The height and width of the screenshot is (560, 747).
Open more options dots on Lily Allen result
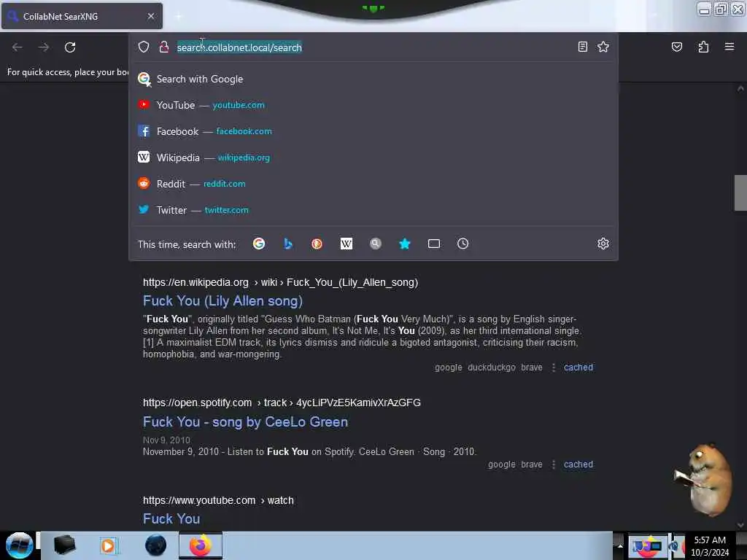tap(553, 367)
